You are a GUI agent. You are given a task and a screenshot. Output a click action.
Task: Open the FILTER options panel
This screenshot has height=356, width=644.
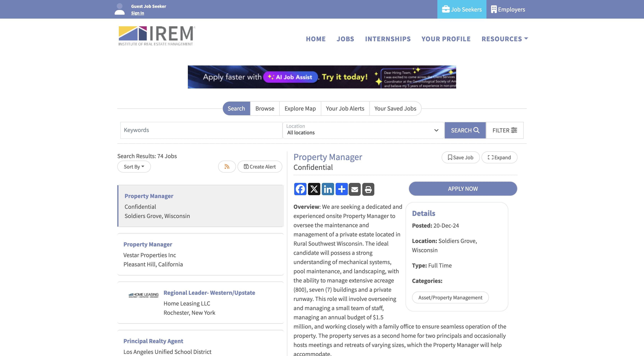(x=504, y=130)
